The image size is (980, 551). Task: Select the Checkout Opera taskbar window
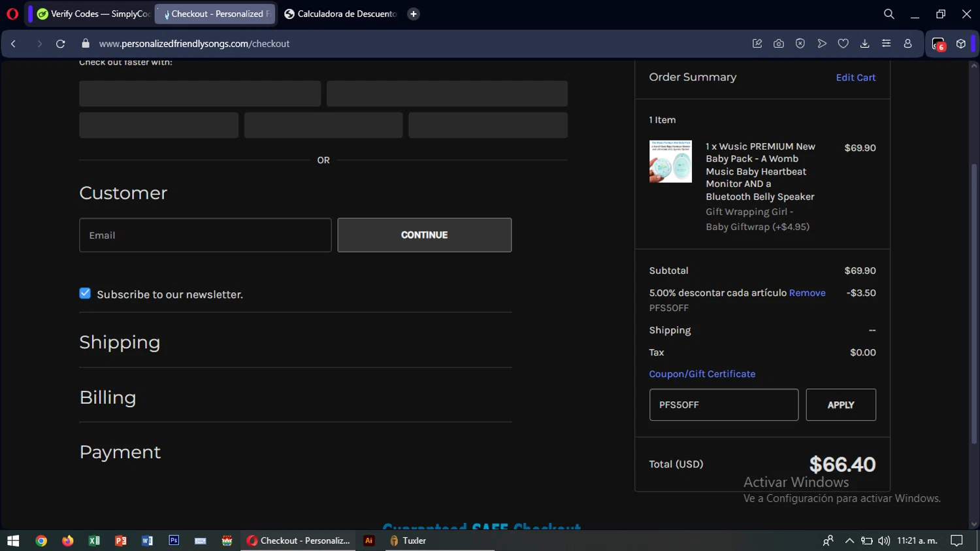coord(298,541)
